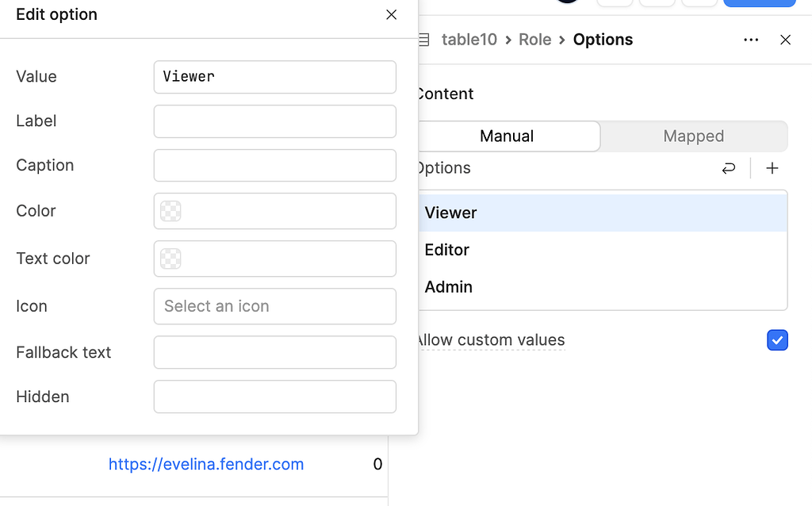The width and height of the screenshot is (812, 506).
Task: Open the icon picker labeled Select an icon
Action: (274, 306)
